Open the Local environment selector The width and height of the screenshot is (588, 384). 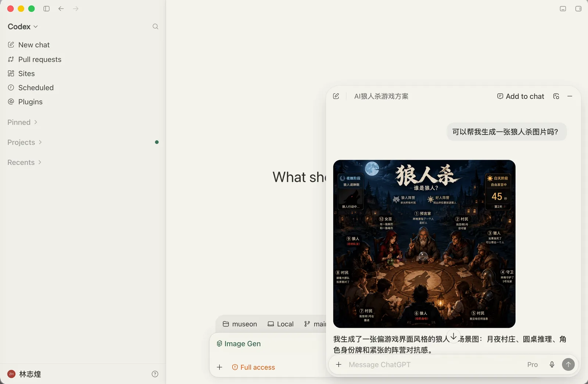click(281, 324)
